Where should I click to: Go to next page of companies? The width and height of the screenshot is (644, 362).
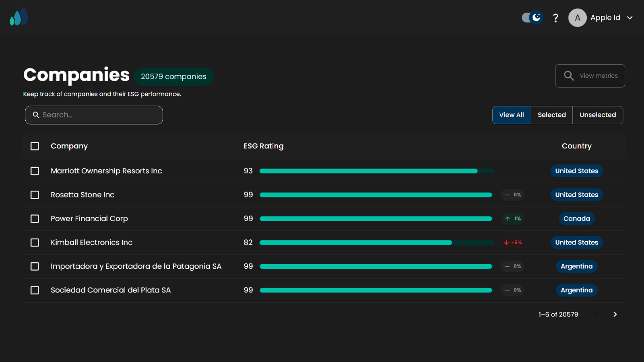[615, 314]
